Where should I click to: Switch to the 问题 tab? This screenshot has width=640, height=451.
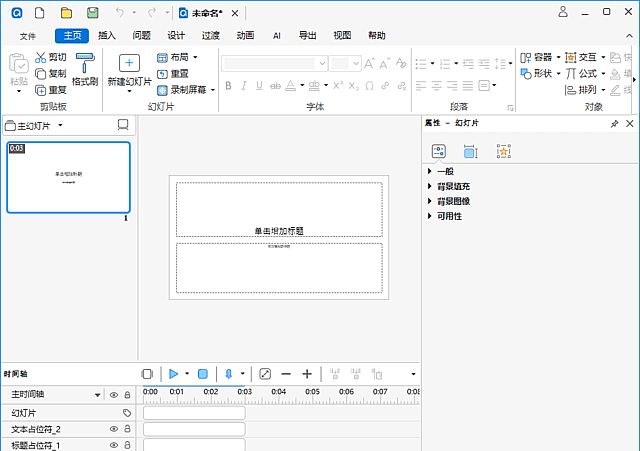pyautogui.click(x=141, y=36)
